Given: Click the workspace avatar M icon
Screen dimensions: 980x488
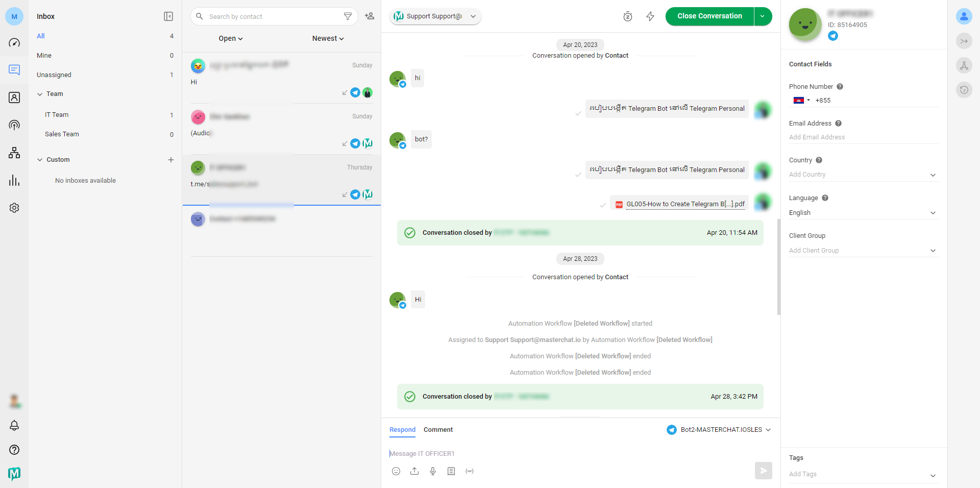Looking at the screenshot, I should [x=14, y=16].
